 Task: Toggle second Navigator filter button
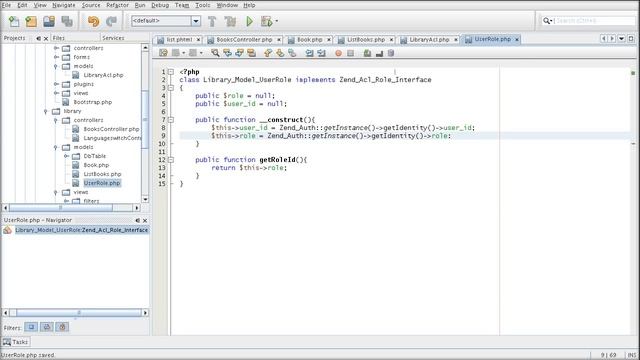pos(47,327)
